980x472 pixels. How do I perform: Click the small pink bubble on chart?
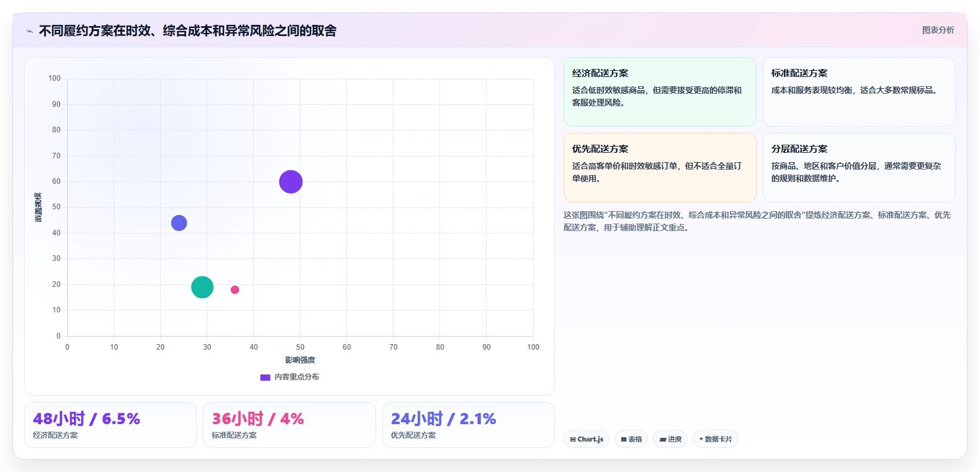click(x=235, y=290)
